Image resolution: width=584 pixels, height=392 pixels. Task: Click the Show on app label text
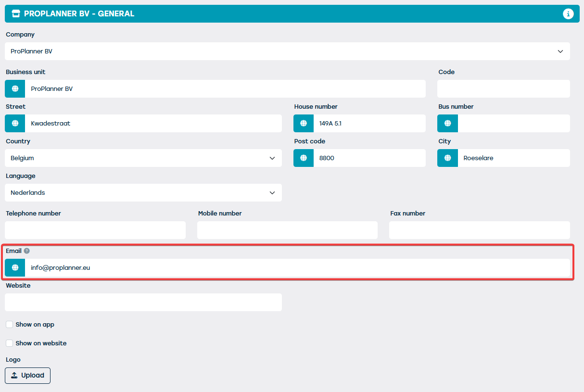[x=35, y=325]
